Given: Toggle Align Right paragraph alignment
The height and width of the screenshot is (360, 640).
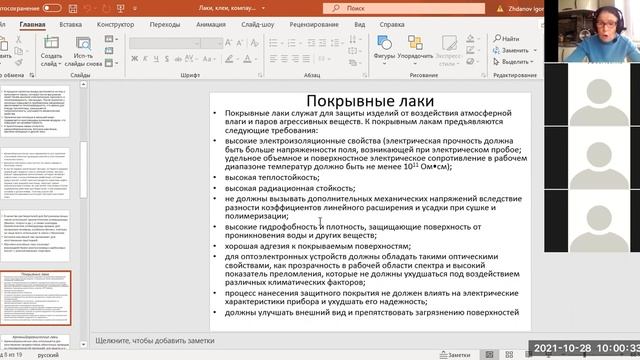Looking at the screenshot, I should click(296, 59).
